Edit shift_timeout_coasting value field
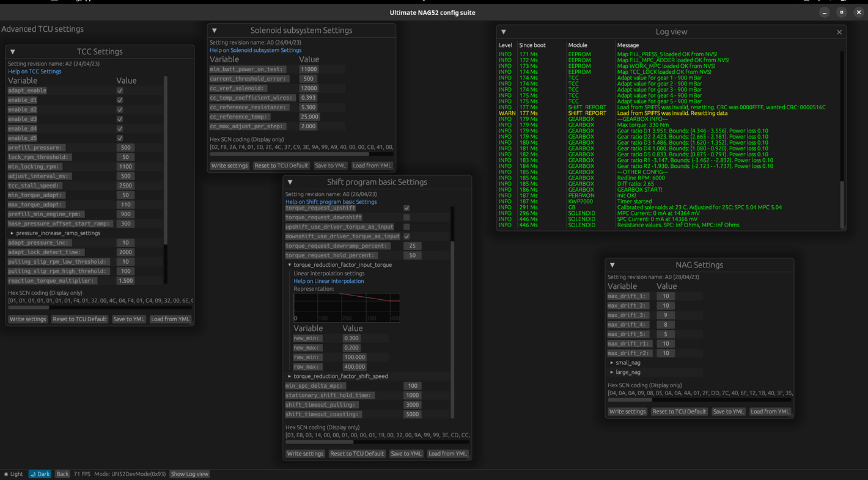This screenshot has height=480, width=868. [x=413, y=415]
